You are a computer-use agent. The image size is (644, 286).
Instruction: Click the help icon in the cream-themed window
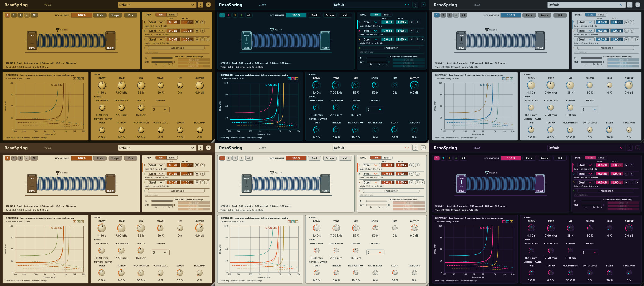[x=423, y=148]
